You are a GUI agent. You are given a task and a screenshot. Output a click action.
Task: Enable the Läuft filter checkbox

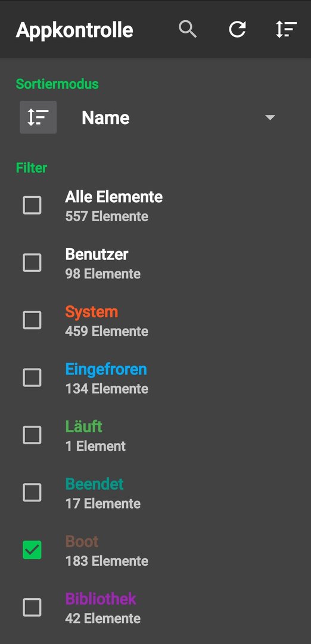click(32, 435)
